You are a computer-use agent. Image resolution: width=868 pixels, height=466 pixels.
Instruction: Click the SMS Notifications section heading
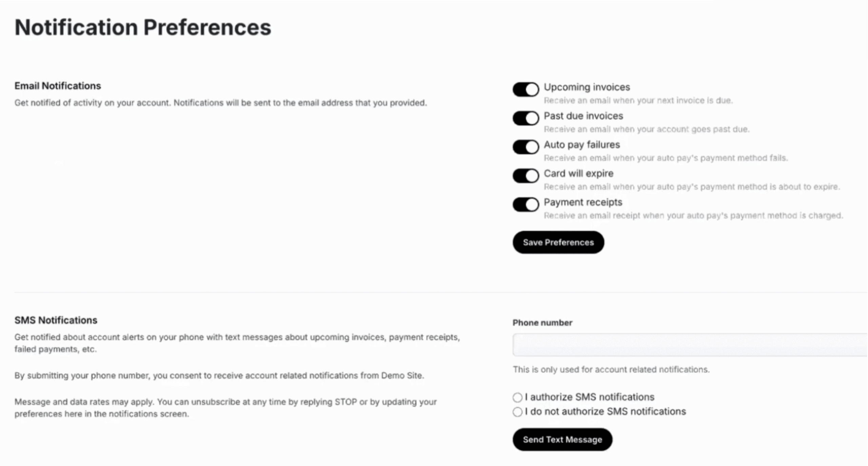point(56,320)
